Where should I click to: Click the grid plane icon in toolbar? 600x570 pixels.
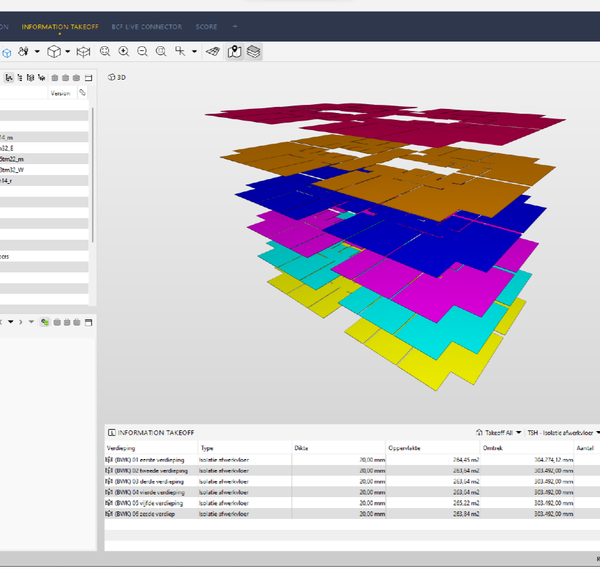pyautogui.click(x=212, y=51)
